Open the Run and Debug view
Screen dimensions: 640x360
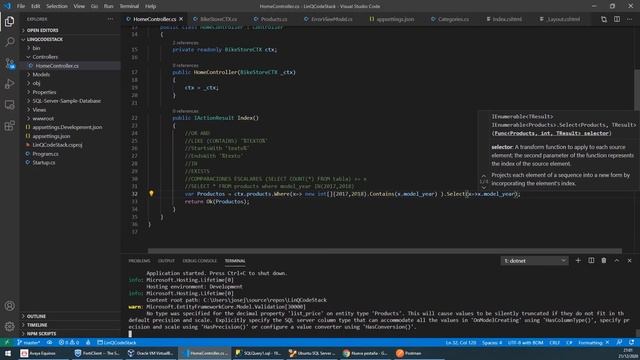pyautogui.click(x=9, y=84)
